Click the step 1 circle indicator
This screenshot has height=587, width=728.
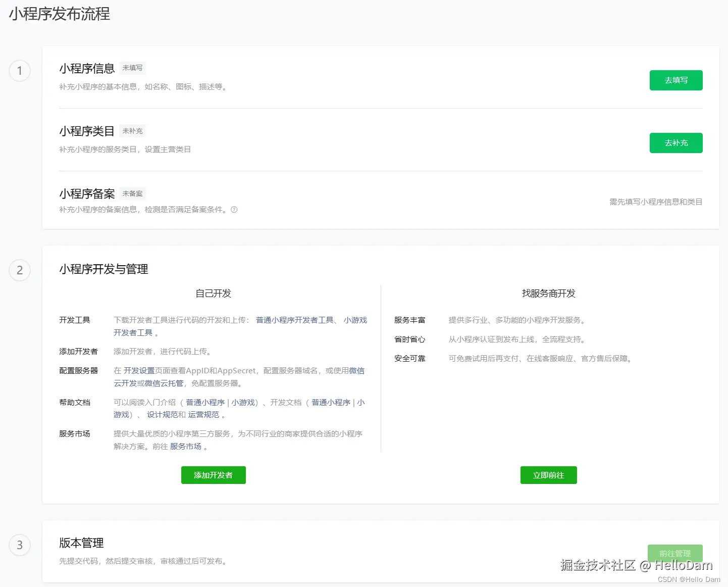coord(19,71)
